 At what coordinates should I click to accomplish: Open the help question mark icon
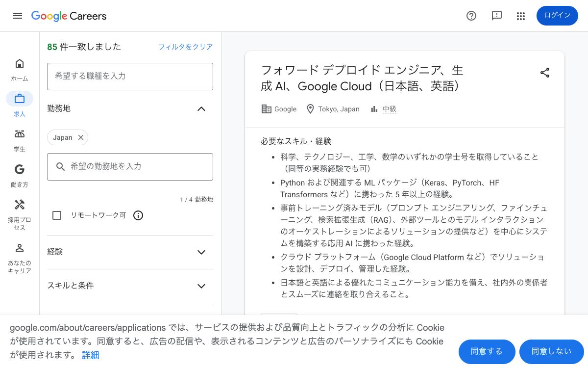(471, 16)
